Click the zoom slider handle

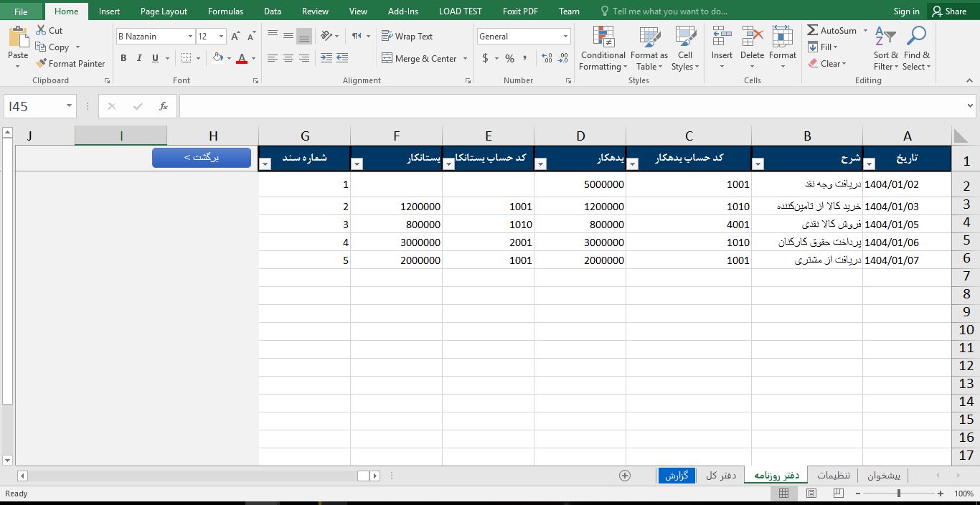[899, 494]
